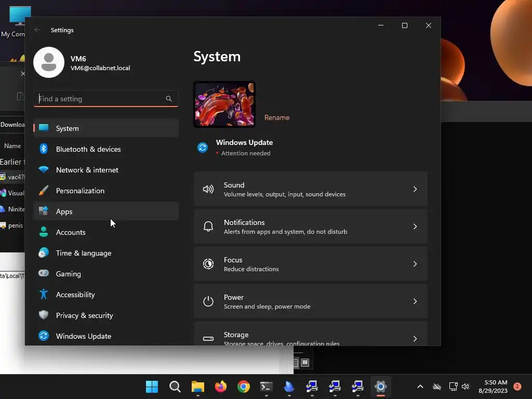The height and width of the screenshot is (399, 532).
Task: Click the Focus circle icon
Action: 208,264
